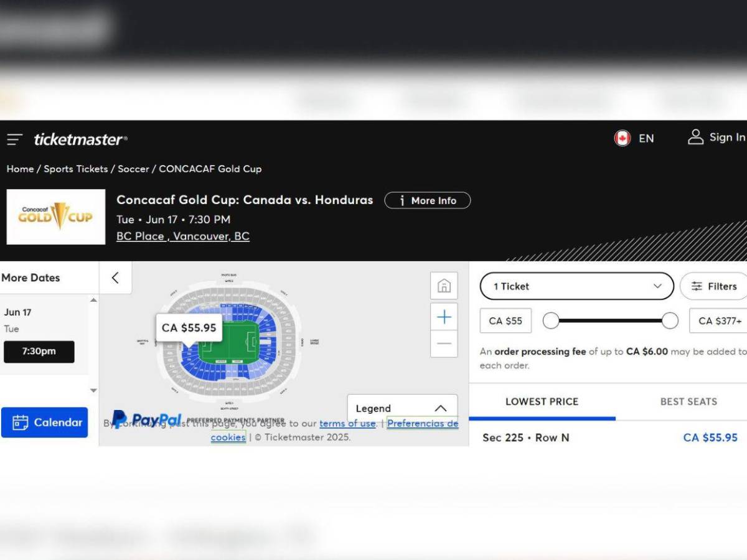Open the ticket quantity dropdown
This screenshot has width=747, height=560.
click(576, 286)
